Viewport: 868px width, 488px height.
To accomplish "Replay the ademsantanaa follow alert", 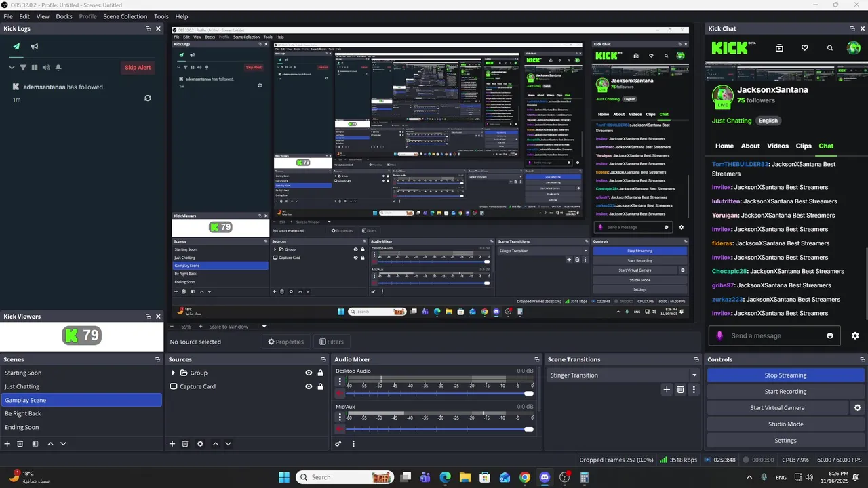I will point(148,98).
